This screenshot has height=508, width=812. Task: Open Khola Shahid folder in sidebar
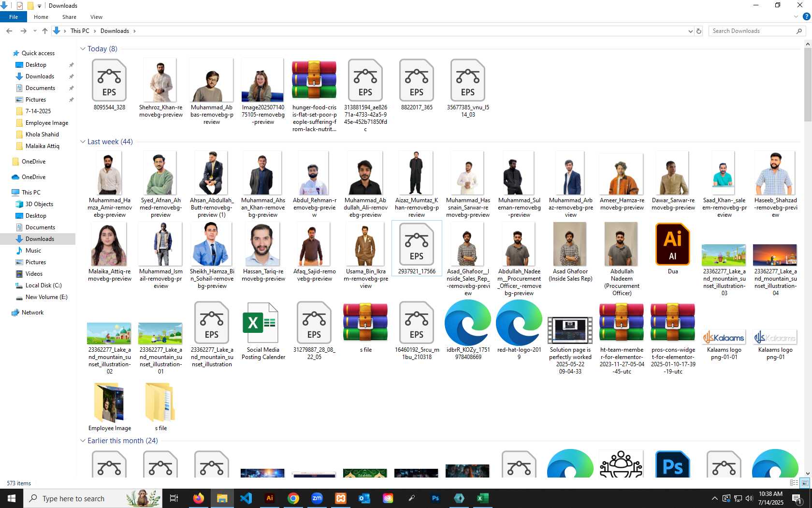click(x=42, y=134)
